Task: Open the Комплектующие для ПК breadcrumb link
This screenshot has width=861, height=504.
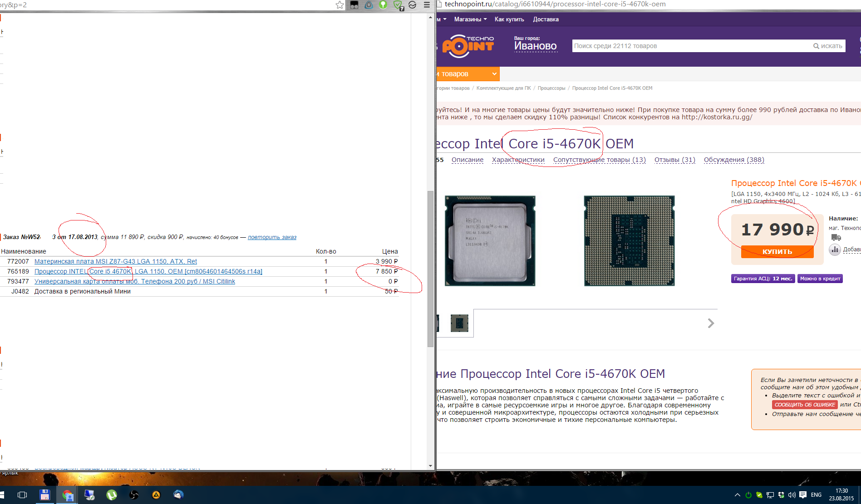Action: (x=503, y=88)
